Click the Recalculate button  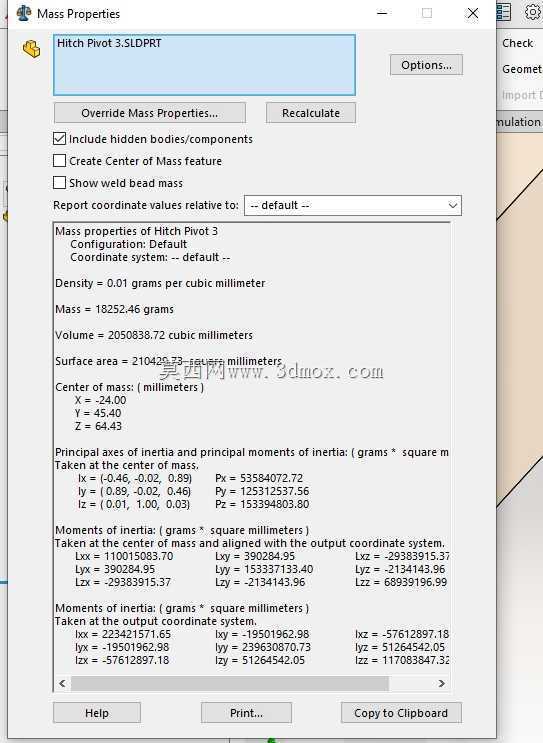pyautogui.click(x=311, y=113)
